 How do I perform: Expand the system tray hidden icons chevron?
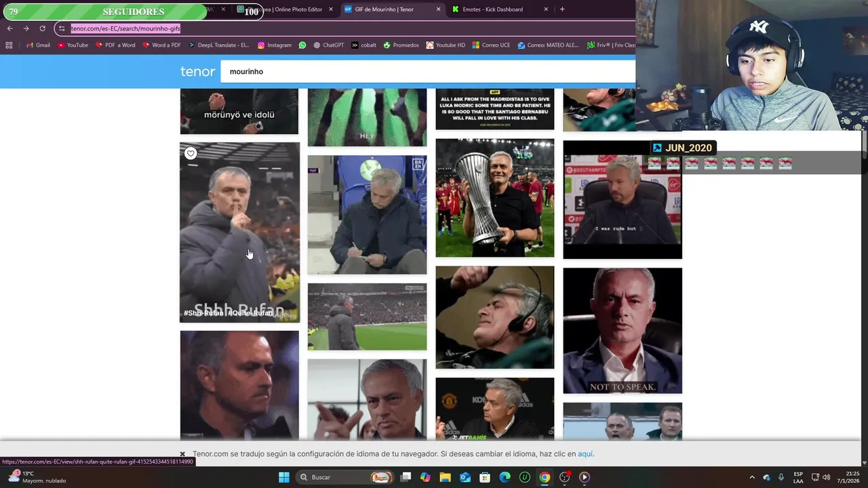click(x=751, y=477)
